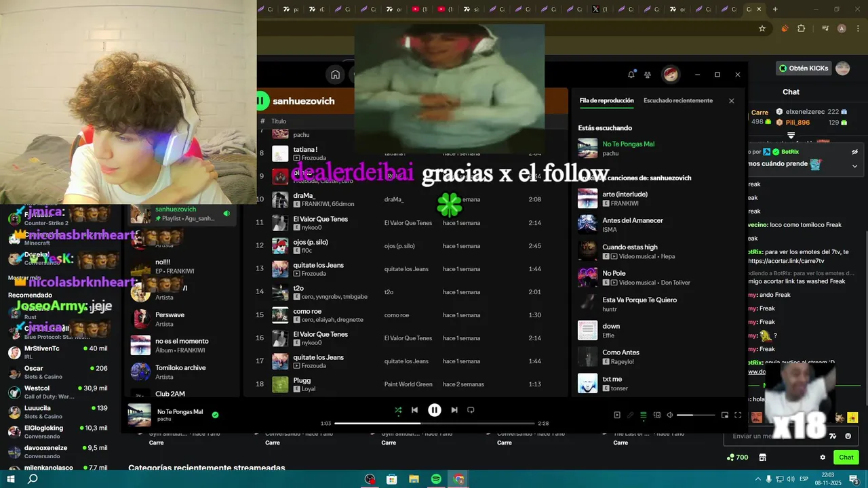Close the Spotify queue panel
This screenshot has width=868, height=488.
pyautogui.click(x=731, y=101)
